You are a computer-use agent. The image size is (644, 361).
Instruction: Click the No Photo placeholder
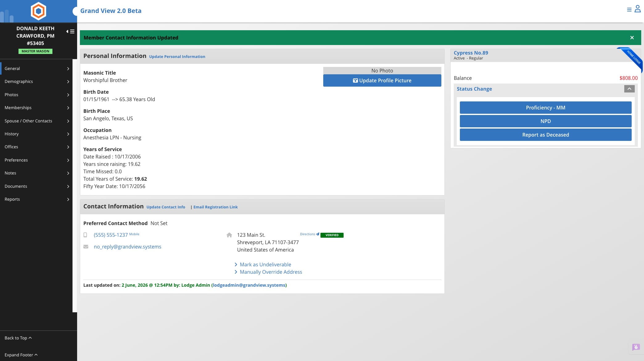coord(382,71)
